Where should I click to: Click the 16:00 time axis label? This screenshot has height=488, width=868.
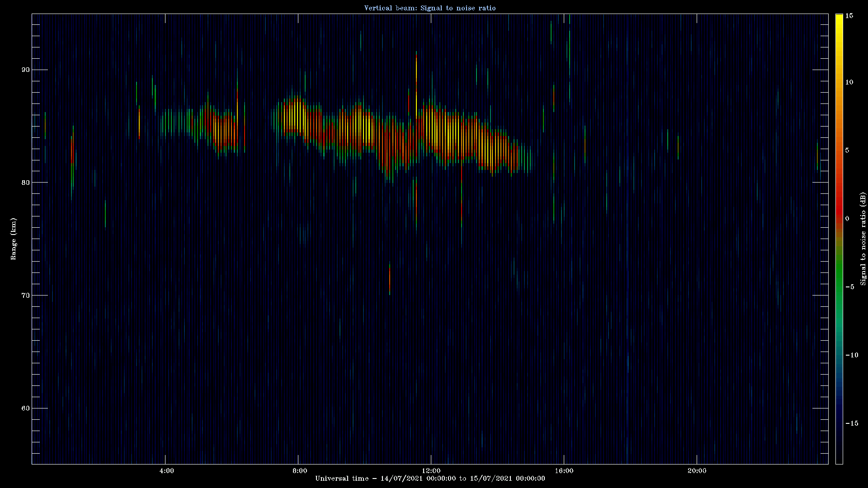click(x=564, y=471)
